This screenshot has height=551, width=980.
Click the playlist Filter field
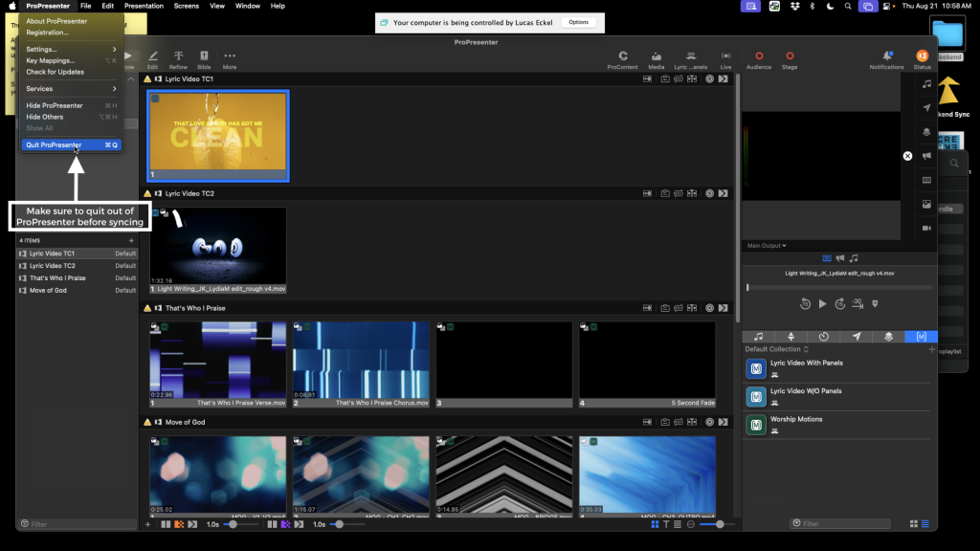pos(77,524)
